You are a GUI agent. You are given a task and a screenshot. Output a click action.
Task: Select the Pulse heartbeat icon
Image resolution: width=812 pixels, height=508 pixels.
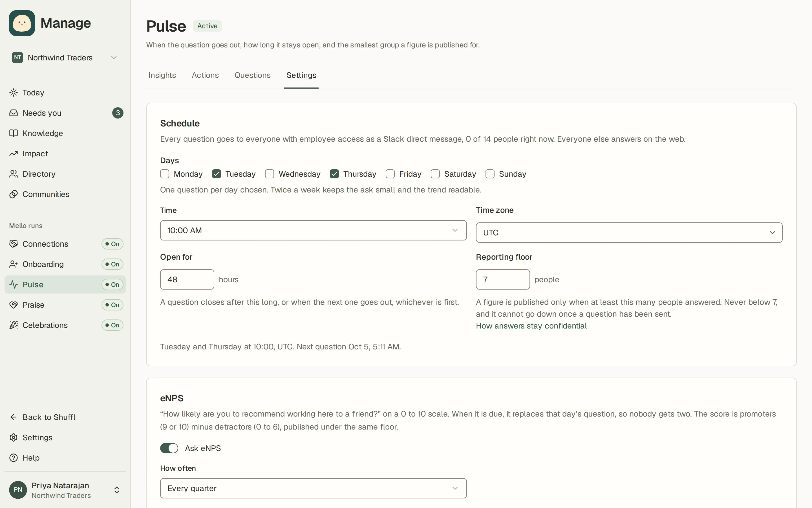[14, 284]
